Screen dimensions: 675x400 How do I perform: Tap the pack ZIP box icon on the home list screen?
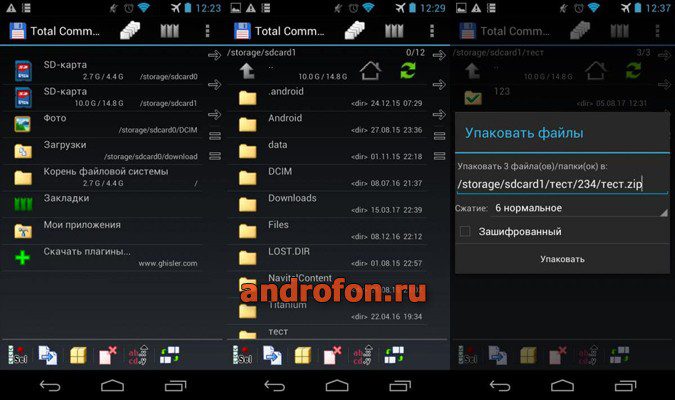(x=78, y=355)
